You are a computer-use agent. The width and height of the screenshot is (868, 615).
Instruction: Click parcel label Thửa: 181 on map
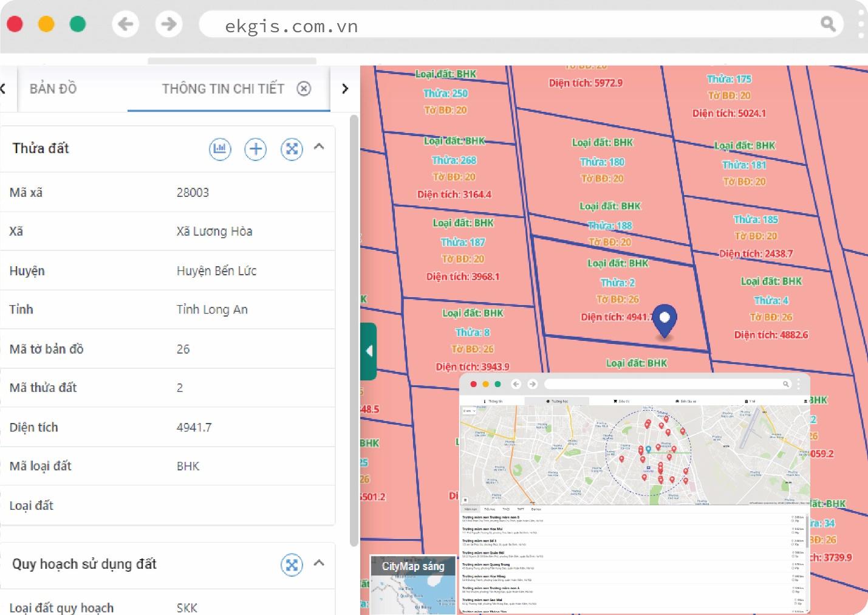[744, 165]
